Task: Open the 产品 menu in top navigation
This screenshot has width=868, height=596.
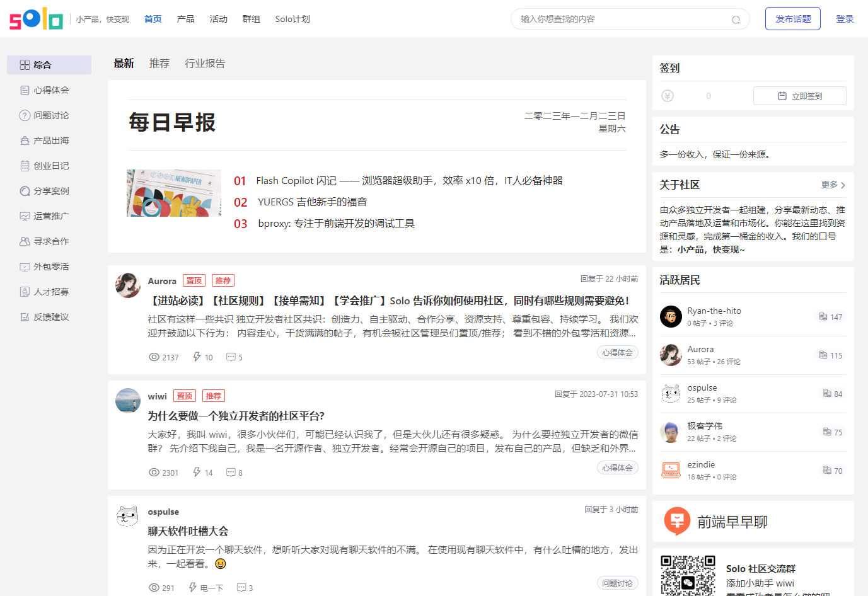Action: pos(185,19)
